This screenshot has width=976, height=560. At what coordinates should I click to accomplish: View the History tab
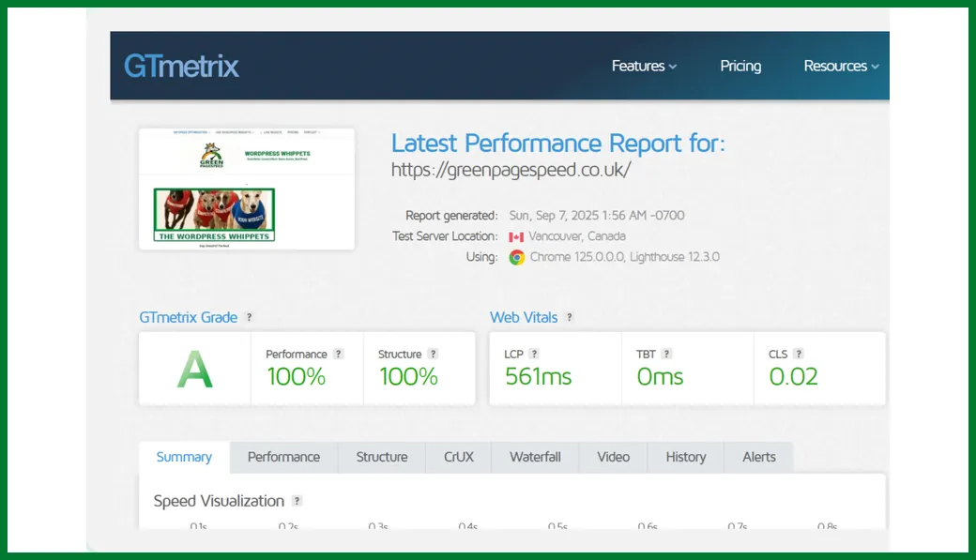click(685, 457)
